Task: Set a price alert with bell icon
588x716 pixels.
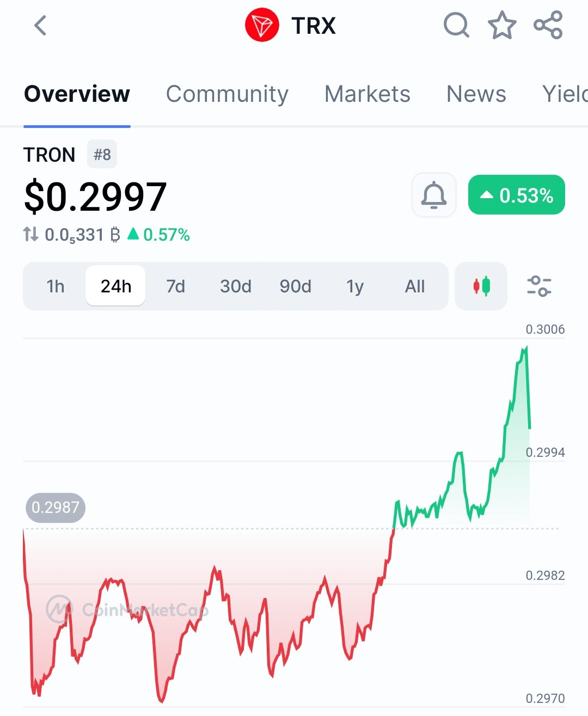Action: tap(434, 195)
